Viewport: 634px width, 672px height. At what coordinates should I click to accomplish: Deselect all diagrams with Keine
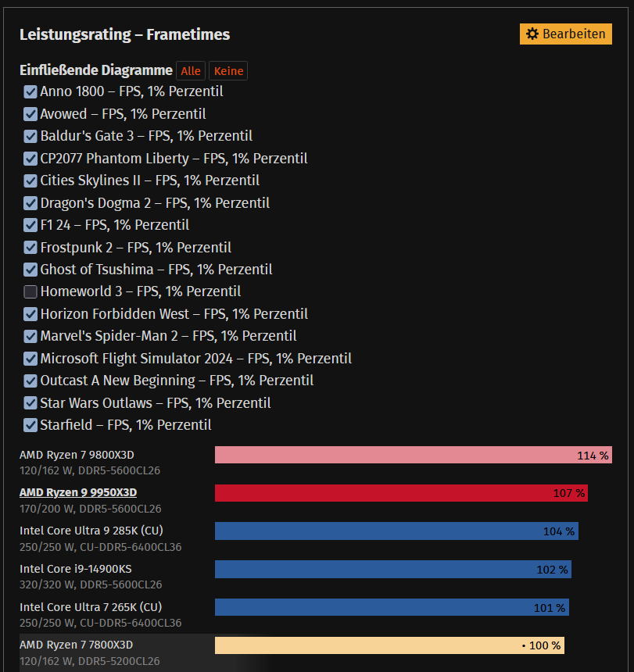coord(228,70)
